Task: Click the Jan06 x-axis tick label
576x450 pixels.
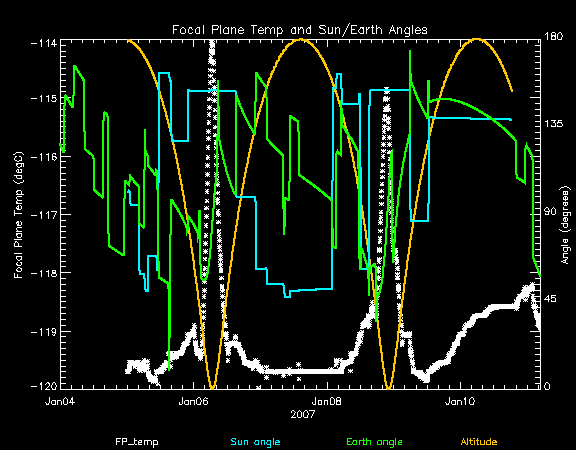Action: (x=193, y=402)
